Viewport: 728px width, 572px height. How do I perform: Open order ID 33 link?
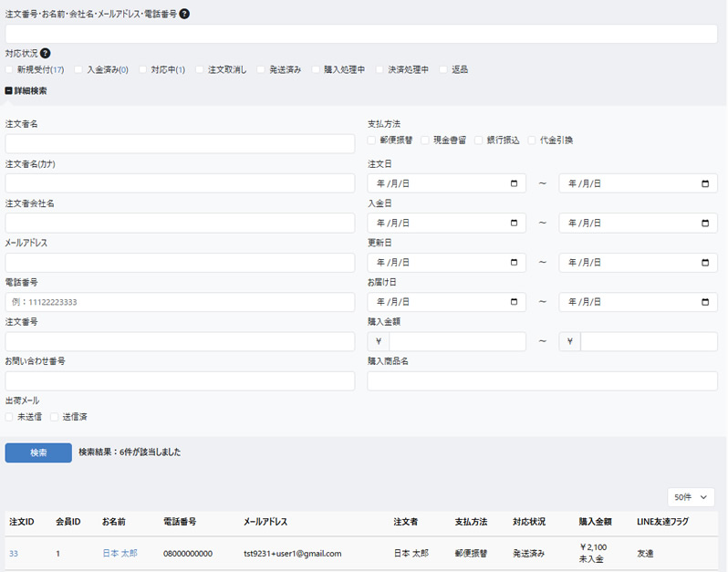pos(14,554)
